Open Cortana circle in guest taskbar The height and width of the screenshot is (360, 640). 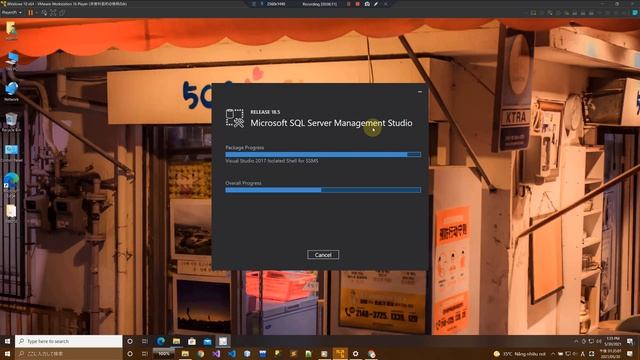[x=130, y=341]
